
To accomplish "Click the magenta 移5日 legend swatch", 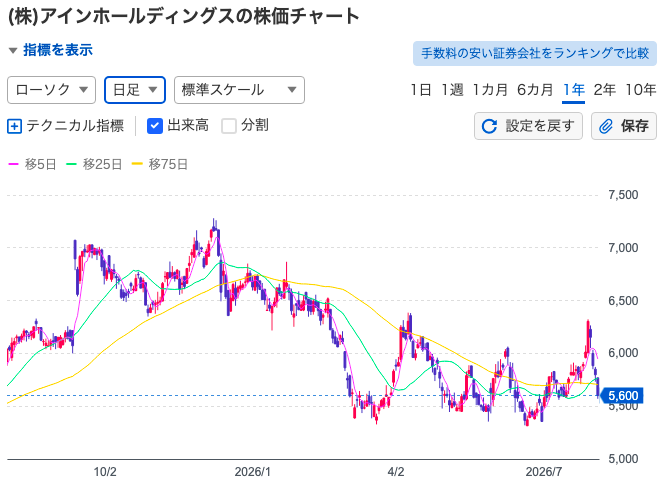I will [x=14, y=164].
